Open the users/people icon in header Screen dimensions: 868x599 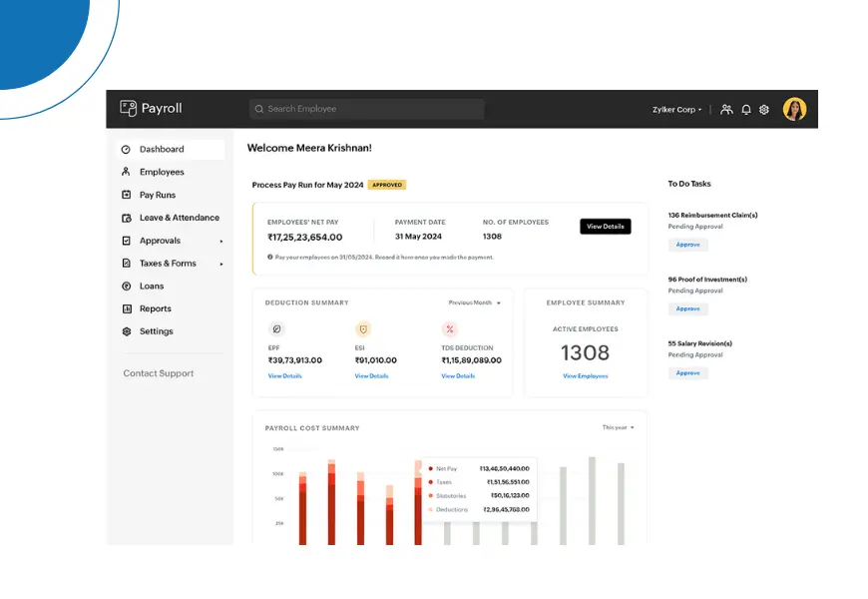[x=727, y=109]
